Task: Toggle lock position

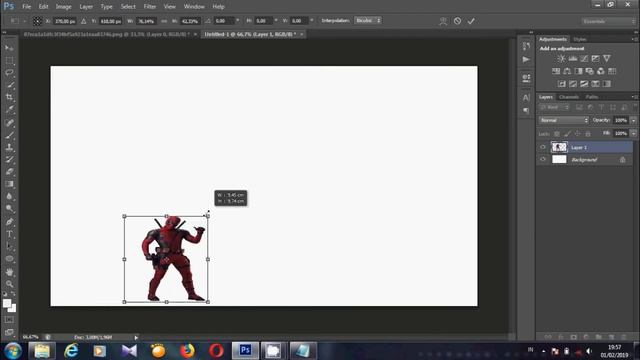Action: [578, 133]
